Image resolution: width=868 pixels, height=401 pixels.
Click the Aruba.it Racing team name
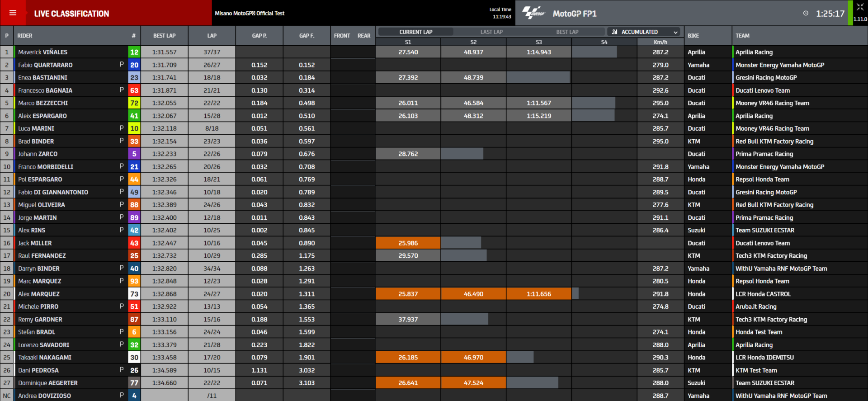[756, 307]
